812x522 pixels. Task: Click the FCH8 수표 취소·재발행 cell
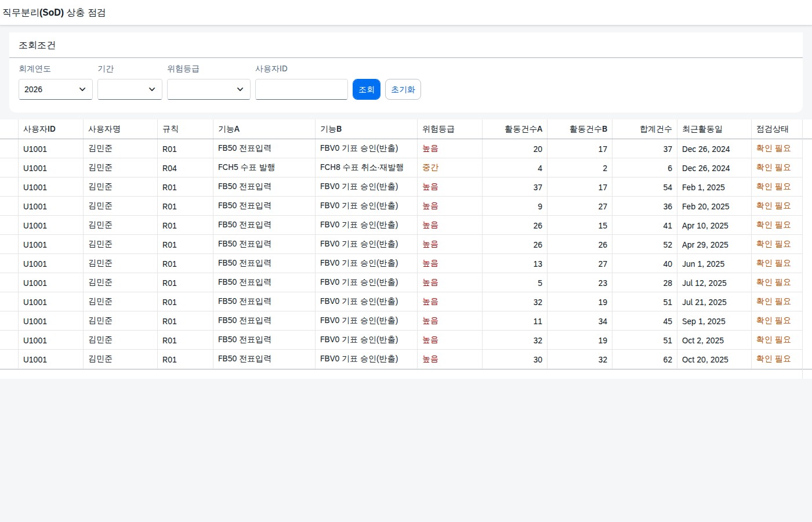point(367,168)
